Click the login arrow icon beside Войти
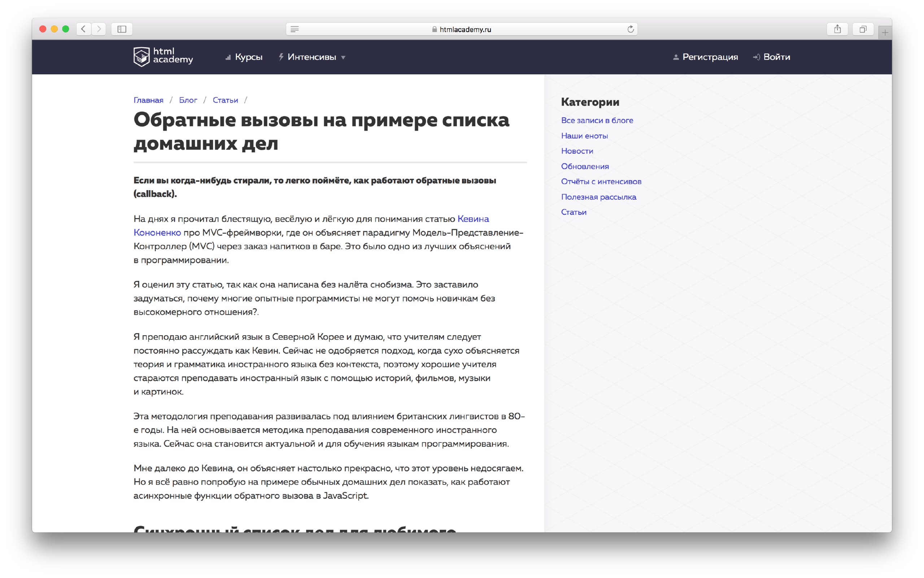Screen dimensions: 924x578 pos(757,57)
